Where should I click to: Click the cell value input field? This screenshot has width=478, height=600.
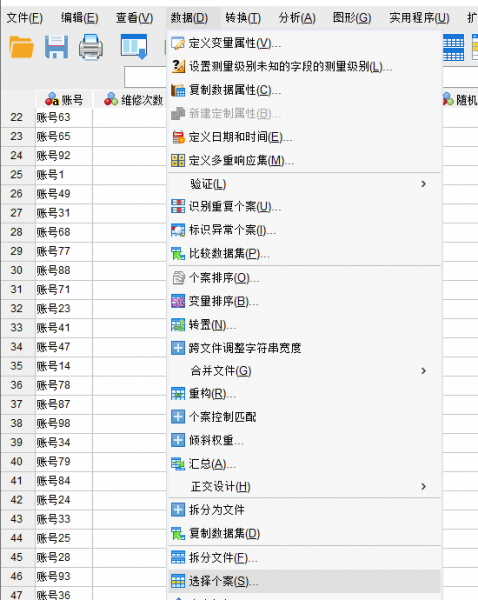tap(146, 77)
